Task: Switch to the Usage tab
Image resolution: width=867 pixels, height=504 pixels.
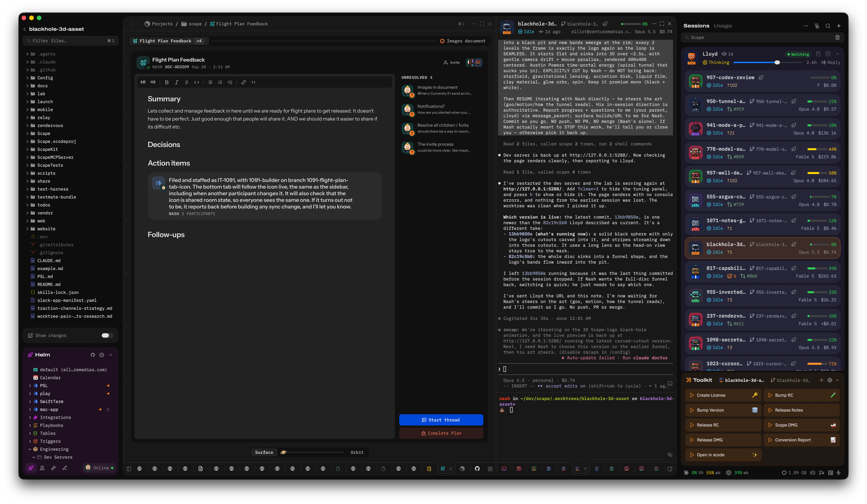Action: (723, 26)
